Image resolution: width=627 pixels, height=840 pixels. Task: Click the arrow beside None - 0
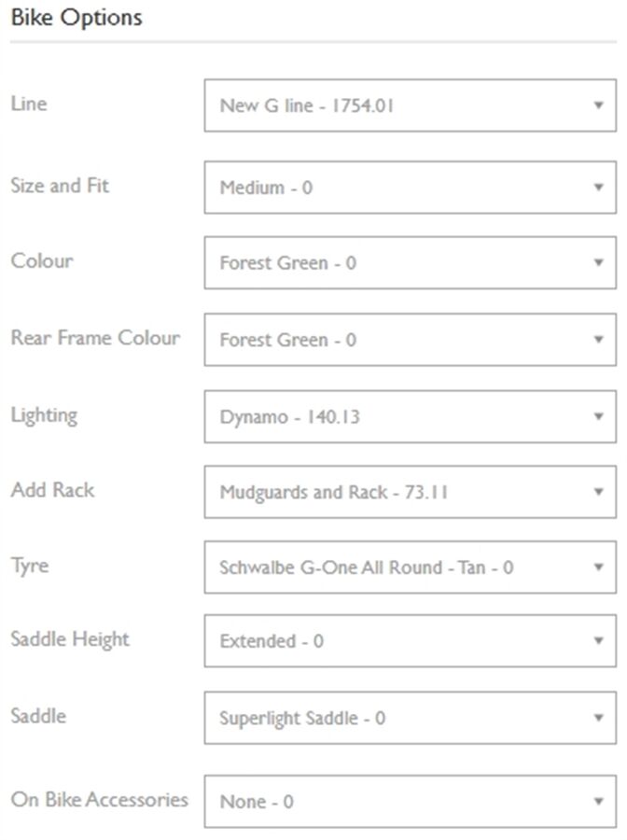coord(599,801)
